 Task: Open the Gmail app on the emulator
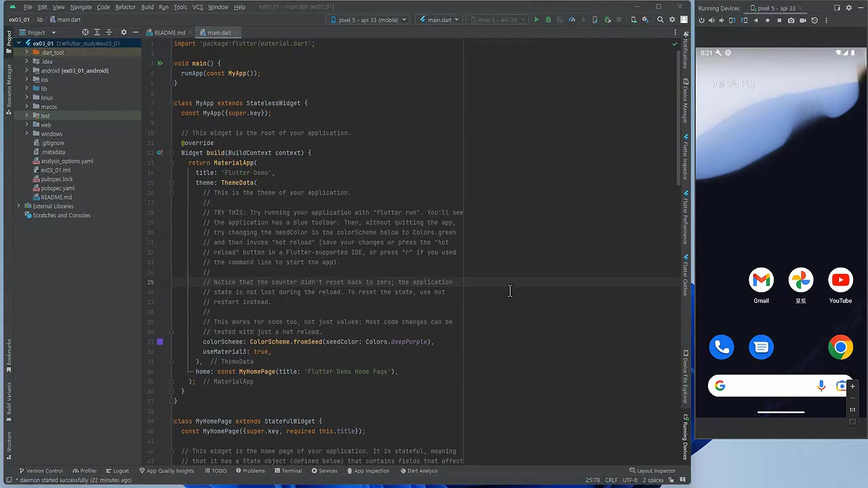pyautogui.click(x=761, y=281)
